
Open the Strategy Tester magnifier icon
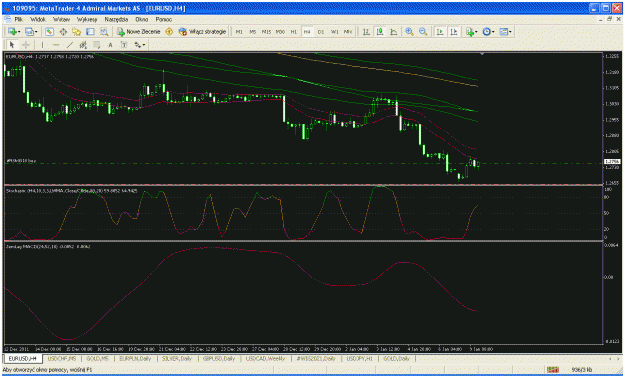(x=104, y=31)
